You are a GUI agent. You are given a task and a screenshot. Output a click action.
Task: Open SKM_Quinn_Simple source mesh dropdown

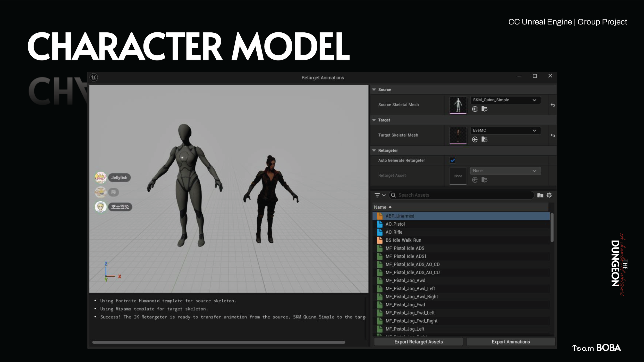coord(505,100)
